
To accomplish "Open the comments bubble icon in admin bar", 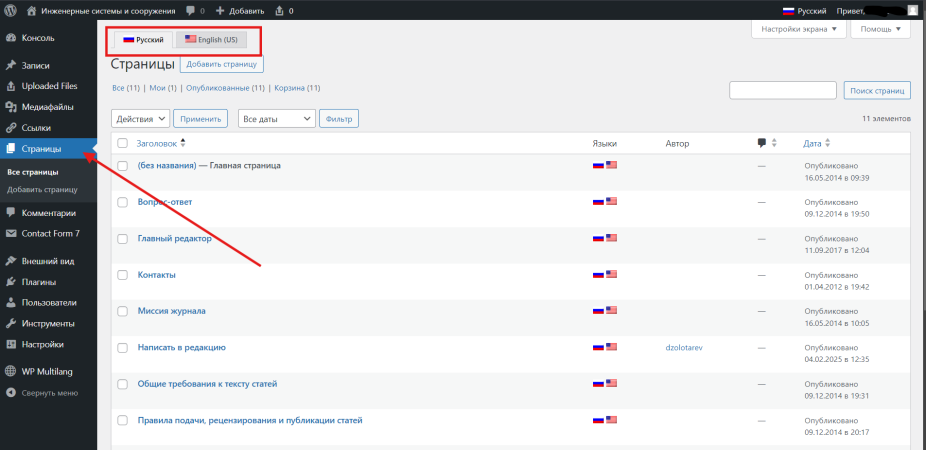I will pyautogui.click(x=190, y=11).
